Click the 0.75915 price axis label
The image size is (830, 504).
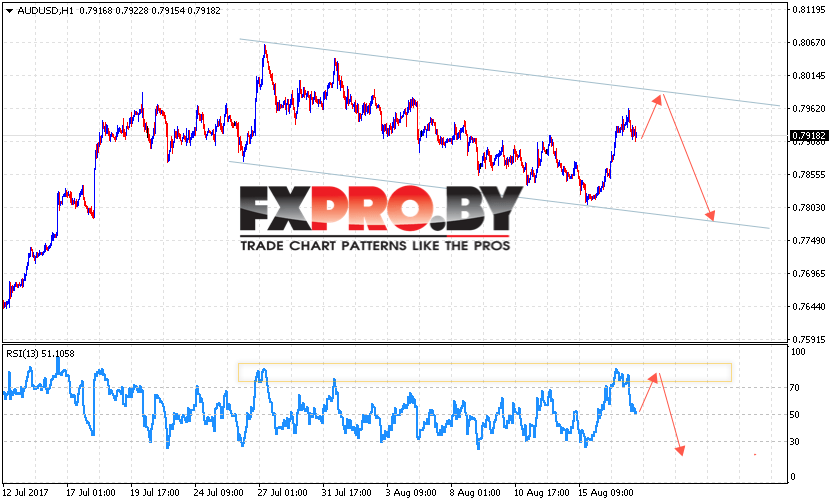click(x=808, y=339)
